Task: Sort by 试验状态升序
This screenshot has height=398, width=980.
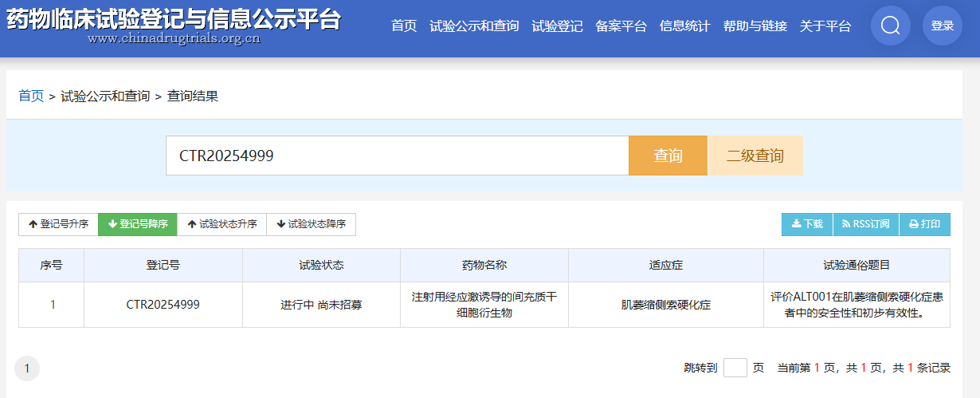Action: [x=221, y=224]
